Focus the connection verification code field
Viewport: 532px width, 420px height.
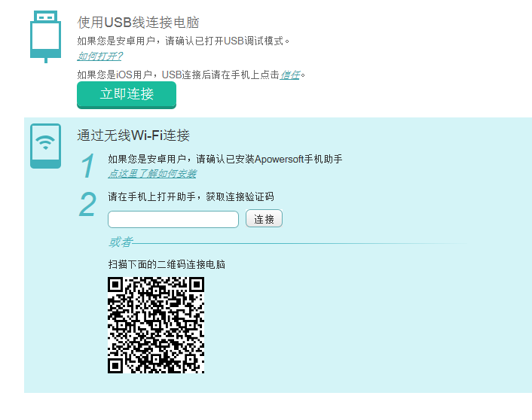(x=173, y=219)
